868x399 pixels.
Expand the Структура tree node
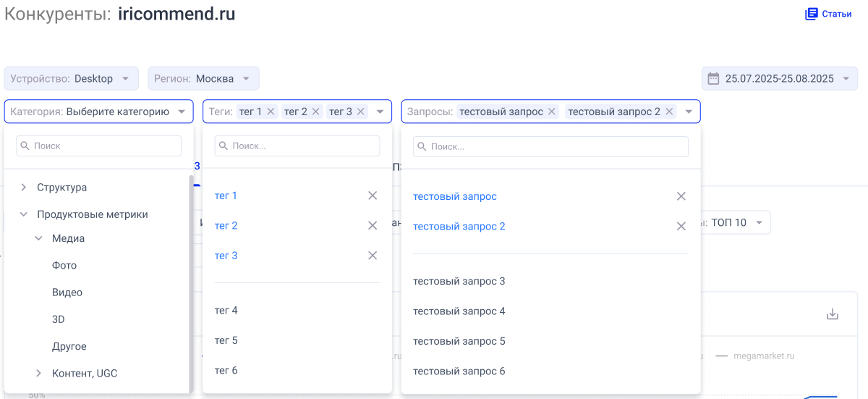(23, 188)
